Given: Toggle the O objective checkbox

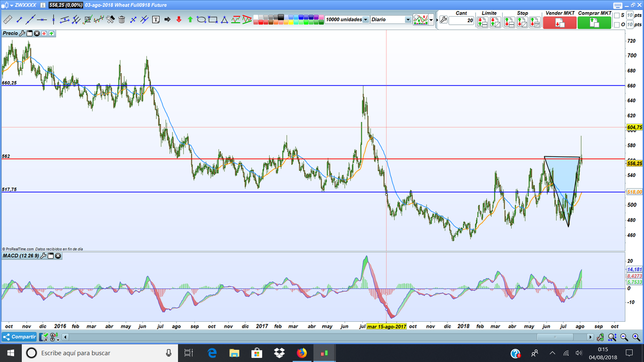Looking at the screenshot, I should click(x=617, y=25).
